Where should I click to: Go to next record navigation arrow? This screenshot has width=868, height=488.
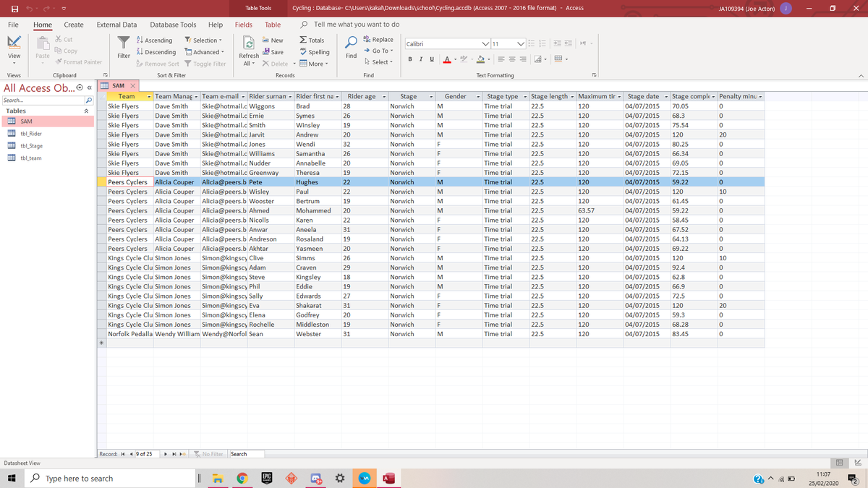[x=166, y=454]
